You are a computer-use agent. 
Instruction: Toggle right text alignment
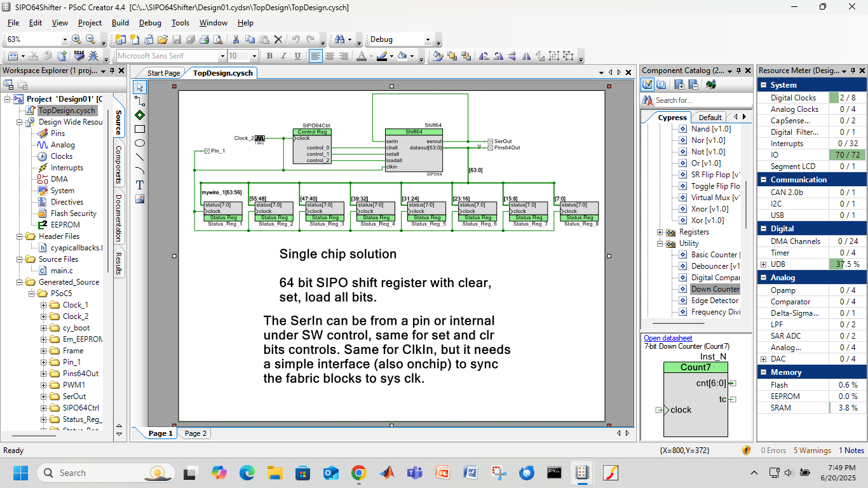click(344, 56)
